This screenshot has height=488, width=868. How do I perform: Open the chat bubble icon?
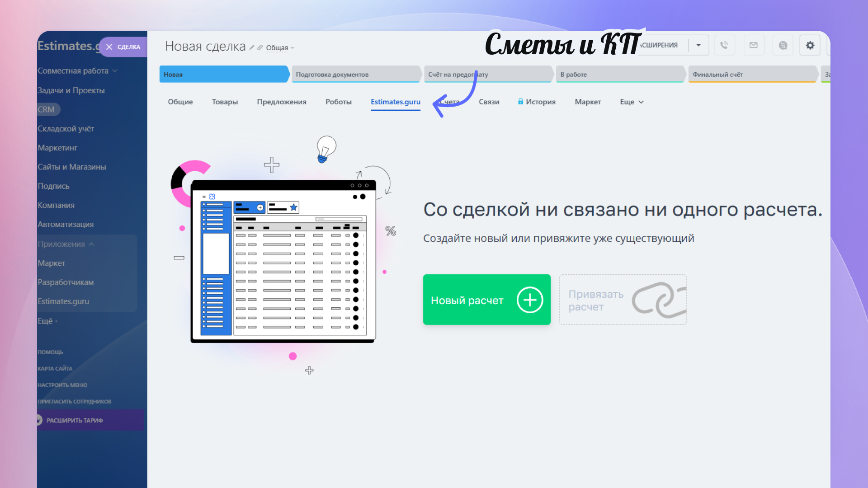(x=783, y=45)
